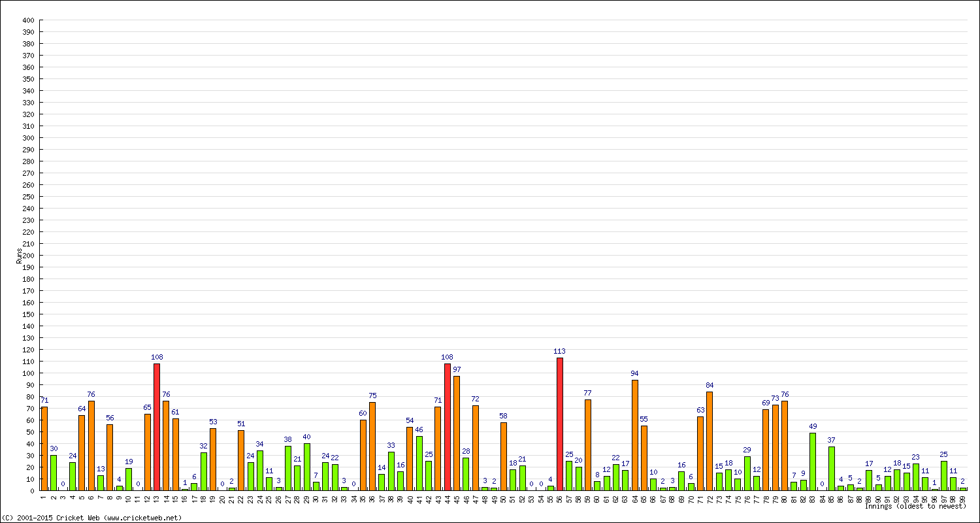Click the y-axis label "300"

pos(27,138)
